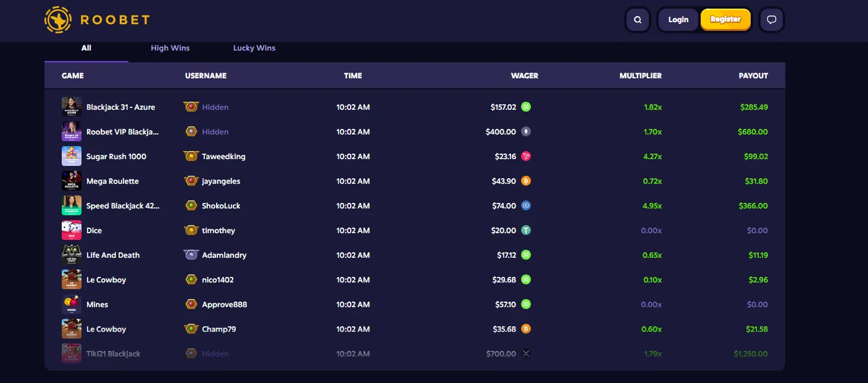Click the Roobet logo icon
The width and height of the screenshot is (868, 383).
click(x=59, y=20)
